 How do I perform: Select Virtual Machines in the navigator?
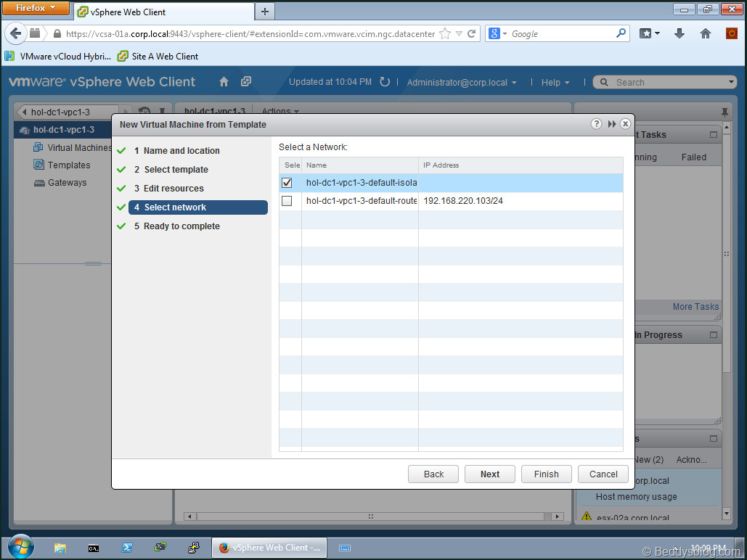tap(73, 148)
